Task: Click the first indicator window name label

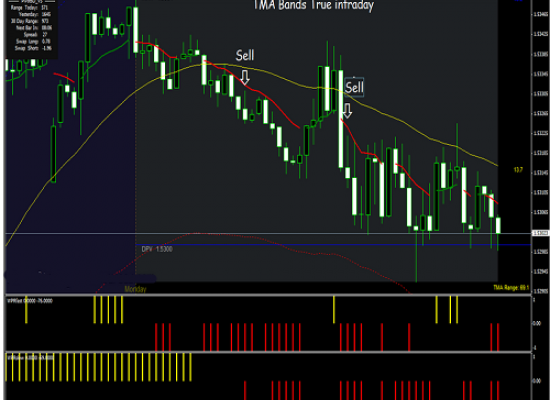Action: (30, 301)
